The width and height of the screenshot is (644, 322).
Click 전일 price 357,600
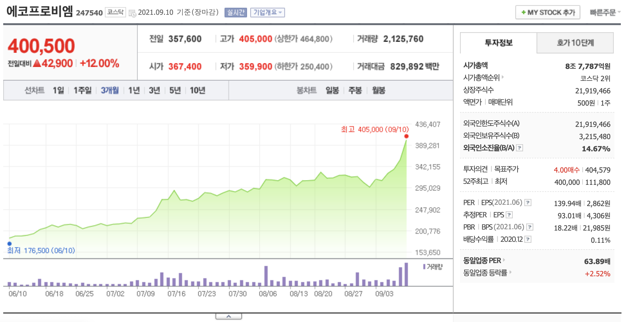tap(185, 39)
